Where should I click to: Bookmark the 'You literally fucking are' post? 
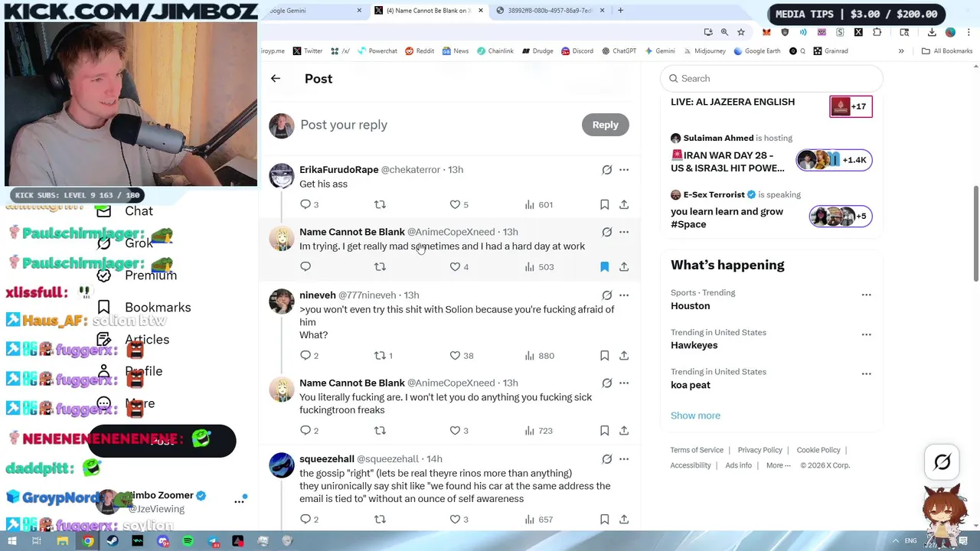click(604, 430)
